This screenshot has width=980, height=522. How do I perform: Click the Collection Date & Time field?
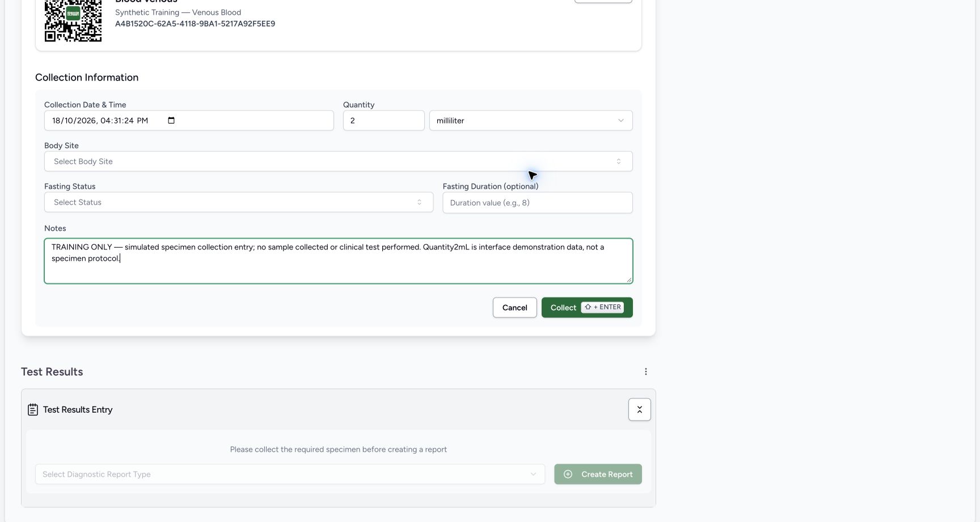tap(189, 121)
